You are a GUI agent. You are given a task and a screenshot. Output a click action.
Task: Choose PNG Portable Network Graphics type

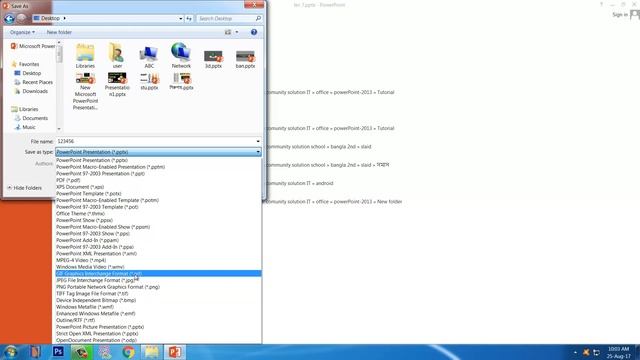(x=158, y=287)
